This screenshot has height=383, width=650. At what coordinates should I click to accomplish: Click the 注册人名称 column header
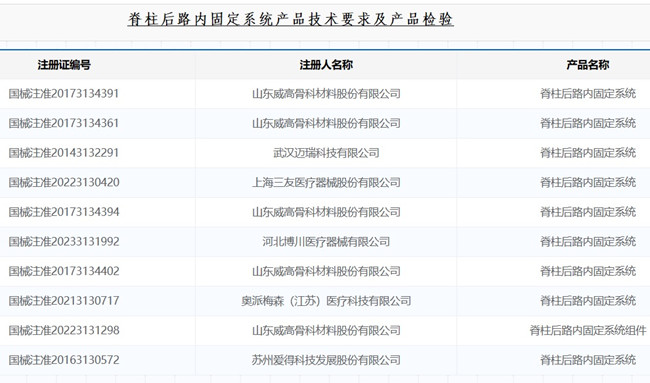(326, 65)
